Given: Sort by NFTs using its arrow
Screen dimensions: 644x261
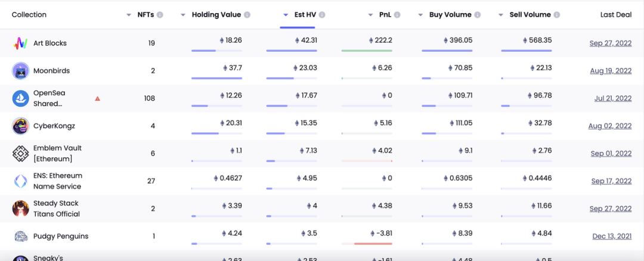Looking at the screenshot, I should (x=129, y=15).
